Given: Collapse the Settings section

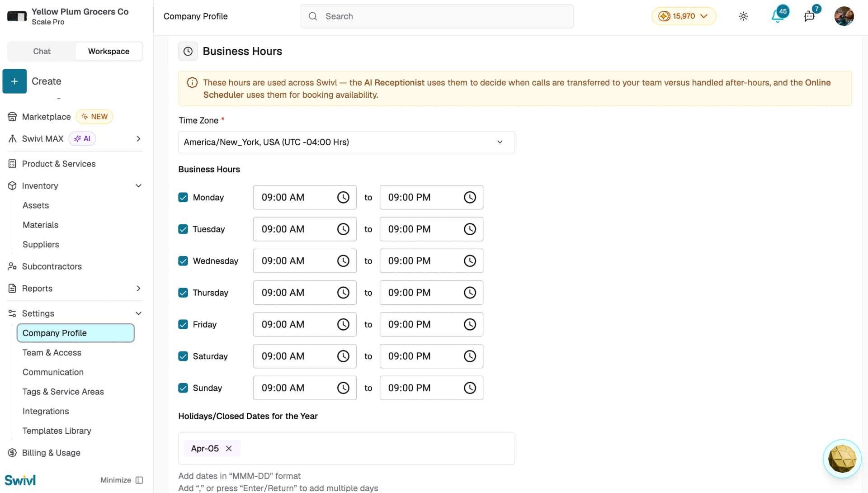Looking at the screenshot, I should coord(138,313).
